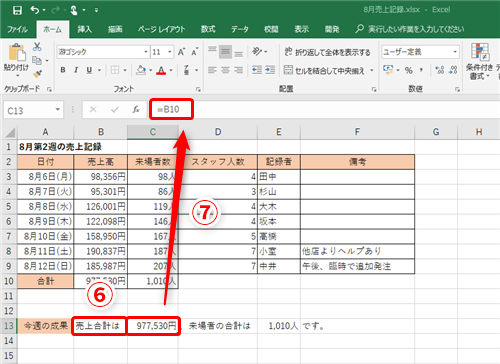This screenshot has width=500, height=364.
Task: Click 折り返して全体を表示する wrap text button
Action: [x=327, y=52]
